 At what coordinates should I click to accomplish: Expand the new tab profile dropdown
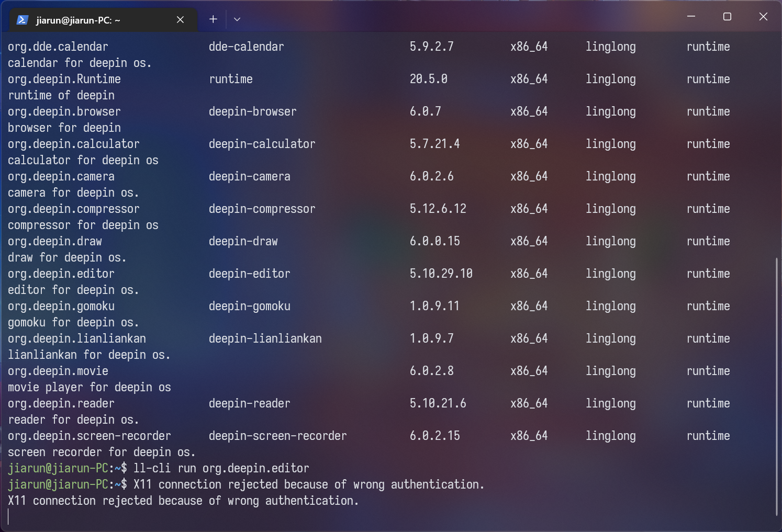(237, 19)
